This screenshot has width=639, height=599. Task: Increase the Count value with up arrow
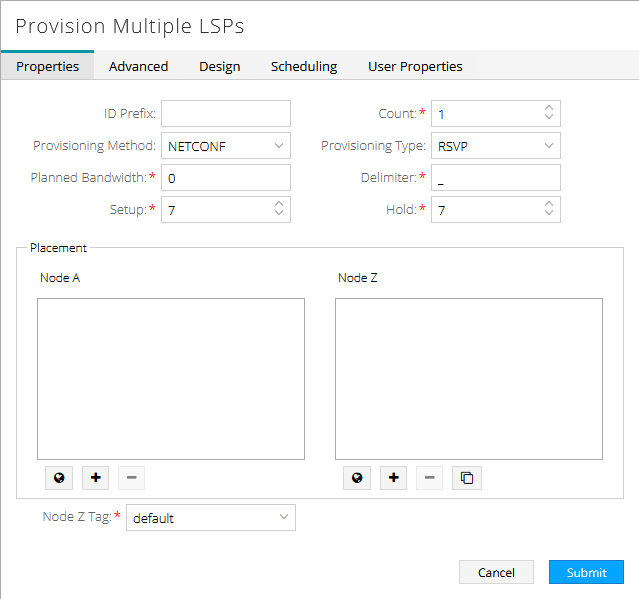tap(548, 108)
